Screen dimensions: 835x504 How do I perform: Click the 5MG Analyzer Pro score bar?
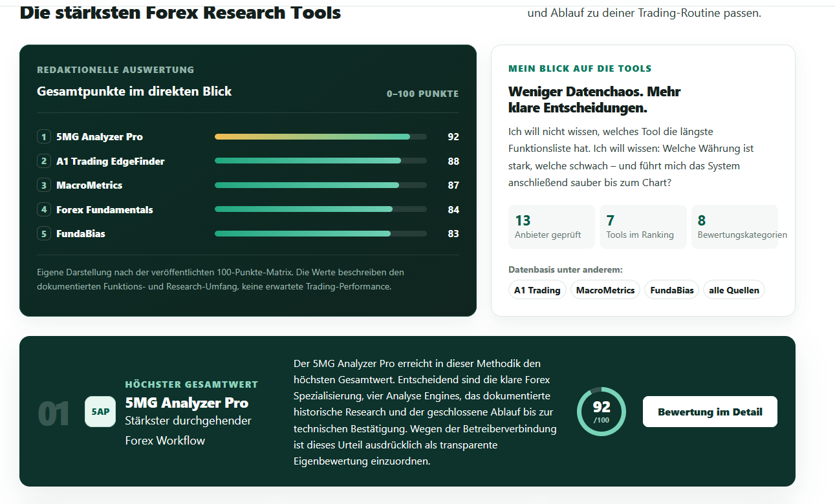tap(321, 137)
